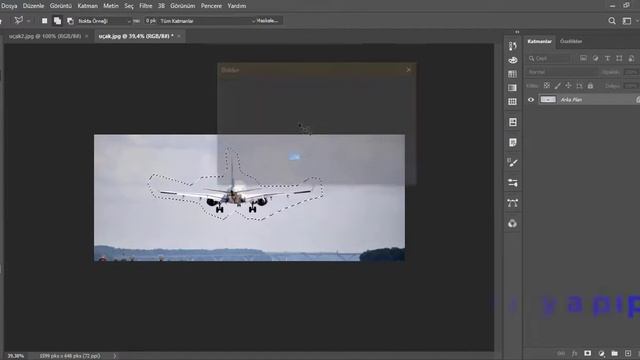Open the Seç menu
The height and width of the screenshot is (360, 640).
(x=129, y=6)
